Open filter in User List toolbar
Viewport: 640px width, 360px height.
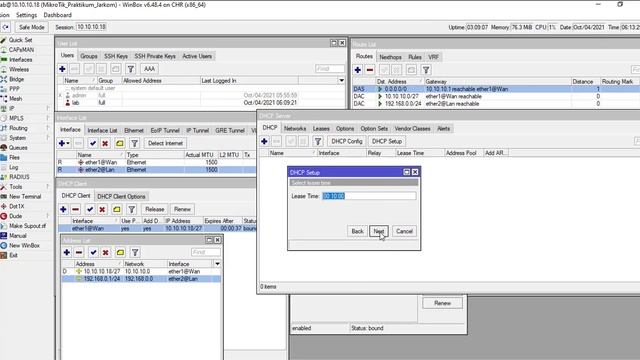tap(131, 69)
